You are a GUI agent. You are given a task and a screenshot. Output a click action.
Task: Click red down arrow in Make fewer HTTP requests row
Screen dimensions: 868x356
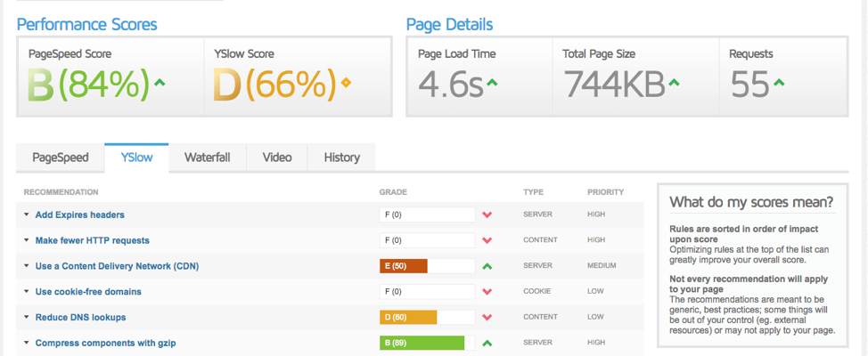[x=487, y=240]
